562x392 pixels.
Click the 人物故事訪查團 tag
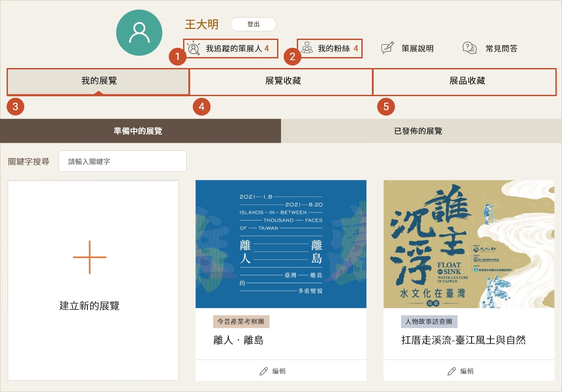pos(429,322)
